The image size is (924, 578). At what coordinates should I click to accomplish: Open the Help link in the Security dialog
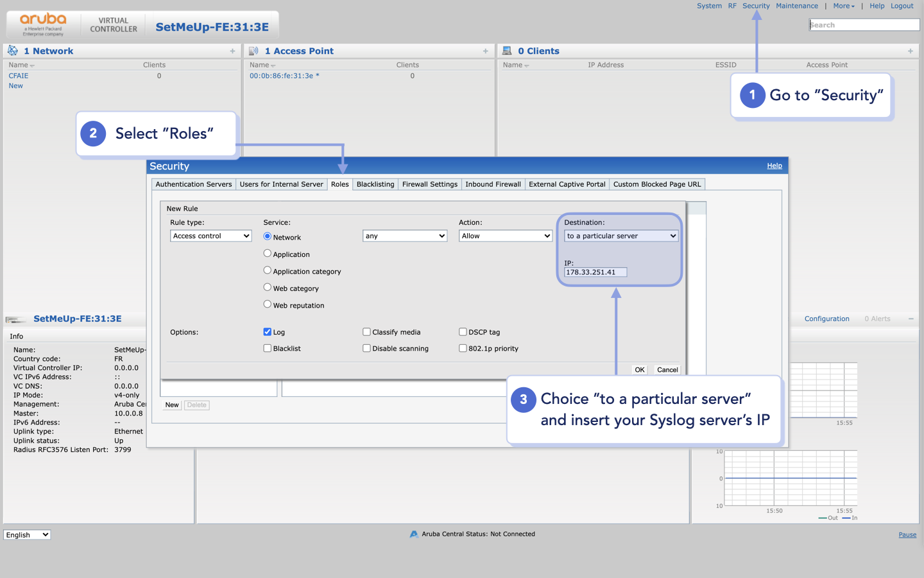pos(774,166)
